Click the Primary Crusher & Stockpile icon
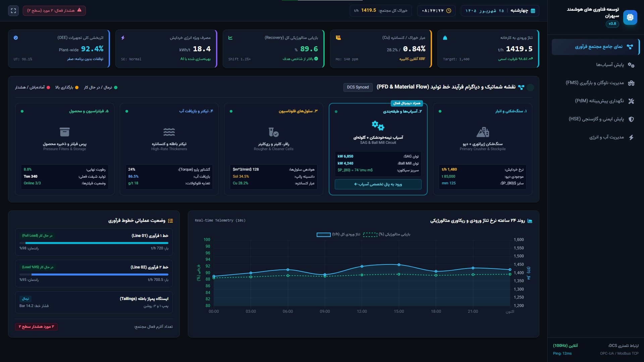Screen dimensions: 644x362 tap(483, 132)
